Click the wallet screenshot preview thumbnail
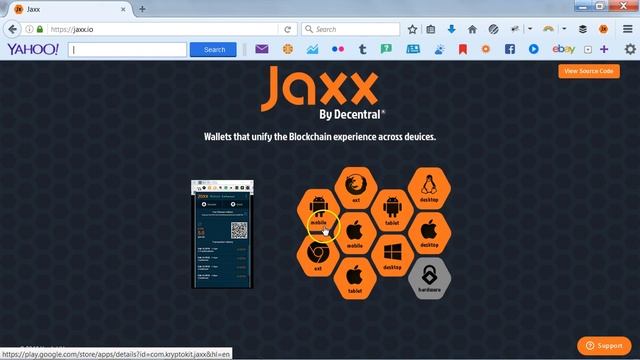This screenshot has height=360, width=640. (222, 234)
